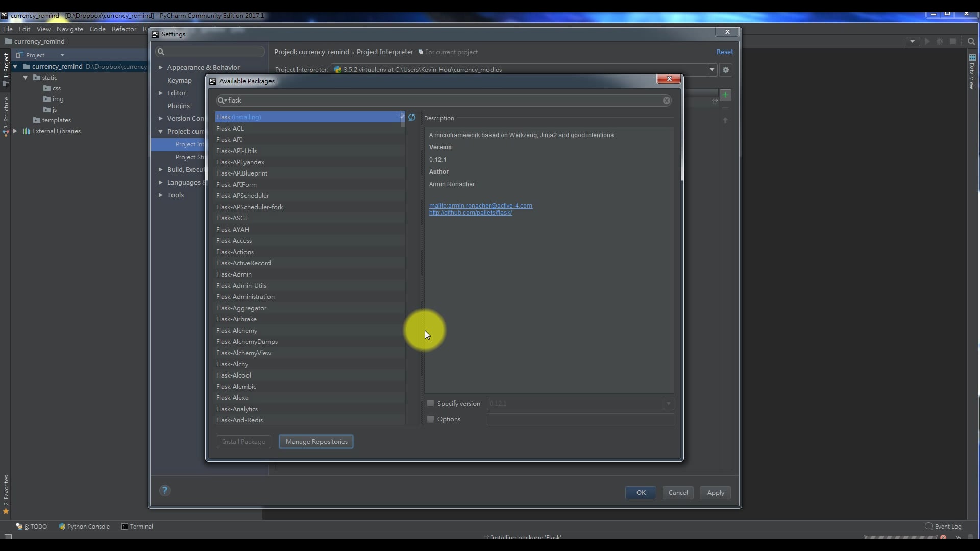This screenshot has width=980, height=551.
Task: Open the github.com/pallets/flask link
Action: pos(470,213)
